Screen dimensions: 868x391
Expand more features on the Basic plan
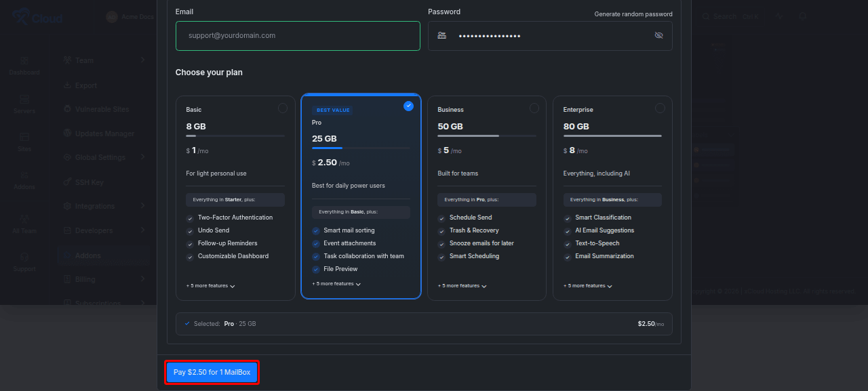coord(211,286)
